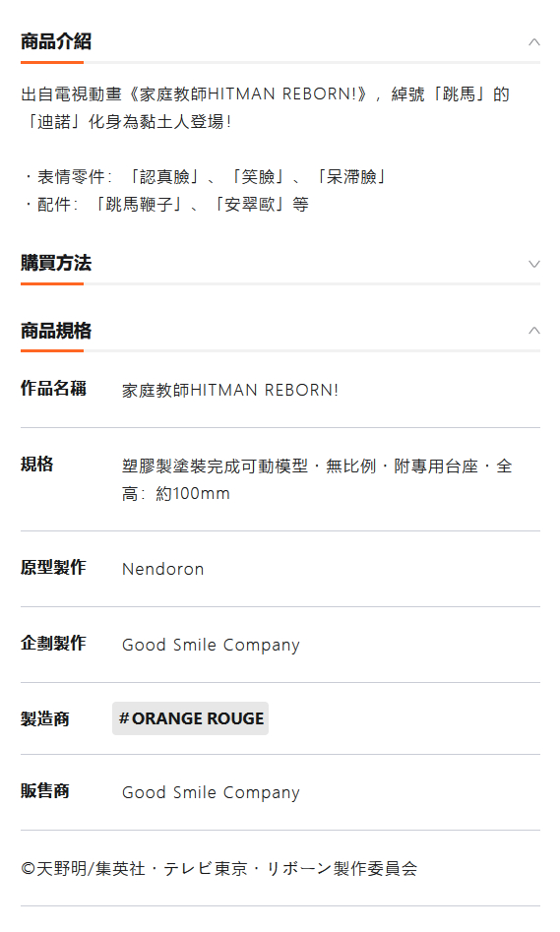Expand the 購買方法 section chevron
This screenshot has width=560, height=932.
coord(533,264)
